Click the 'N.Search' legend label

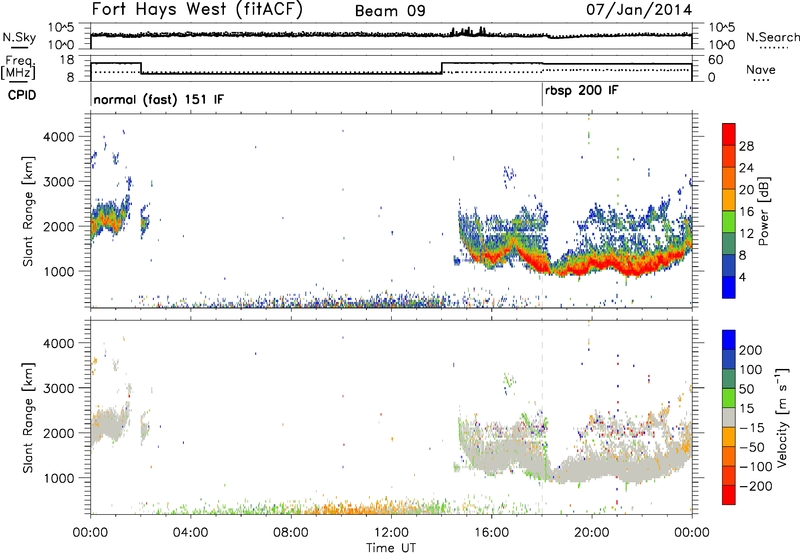coord(772,37)
